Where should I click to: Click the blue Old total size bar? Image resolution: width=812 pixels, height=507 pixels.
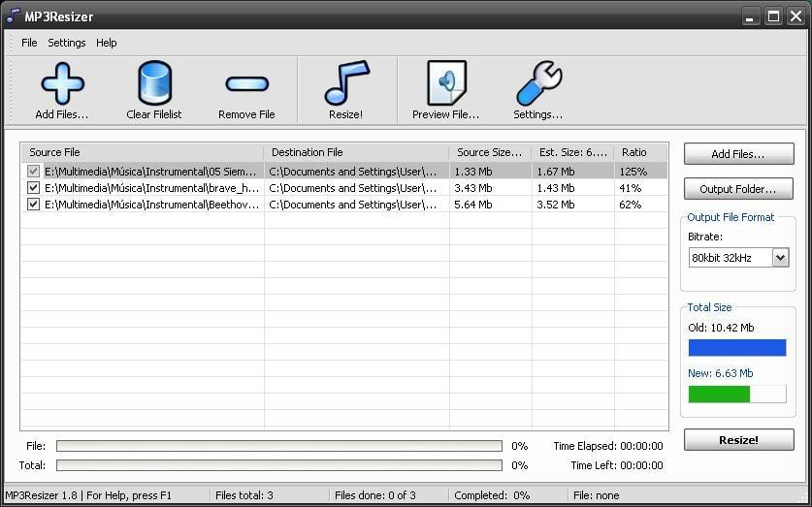(x=737, y=348)
